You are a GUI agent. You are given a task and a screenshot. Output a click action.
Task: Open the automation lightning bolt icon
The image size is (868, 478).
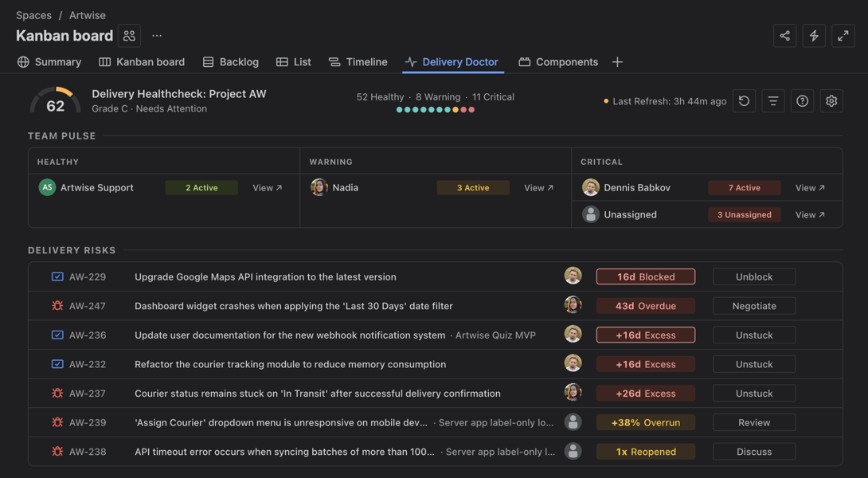coord(814,36)
